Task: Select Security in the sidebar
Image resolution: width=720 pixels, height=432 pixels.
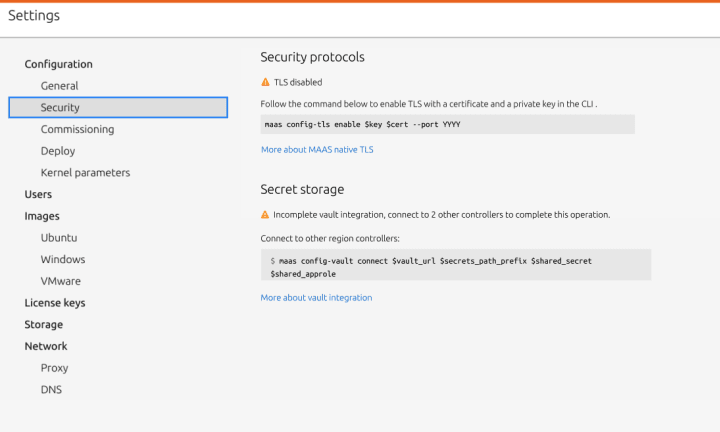Action: pyautogui.click(x=118, y=107)
